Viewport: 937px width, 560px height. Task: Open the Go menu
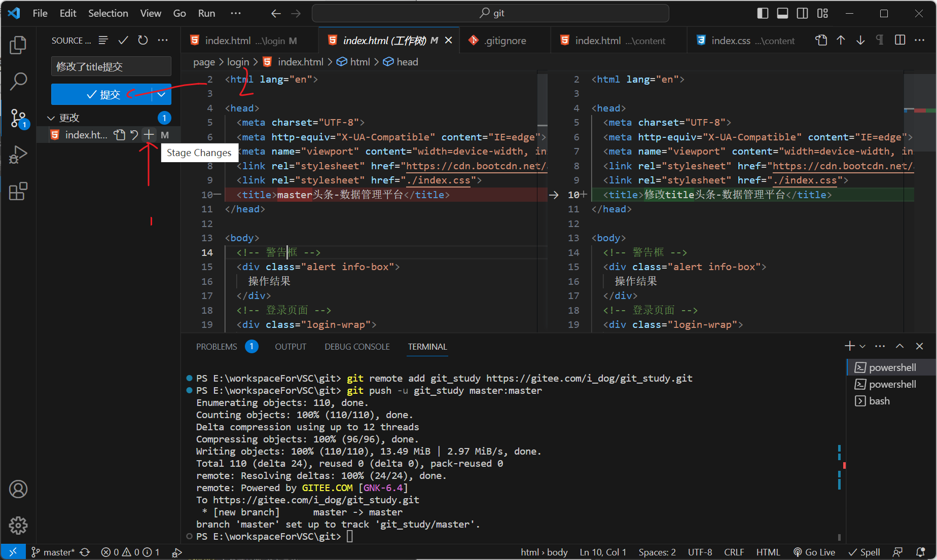pyautogui.click(x=179, y=13)
